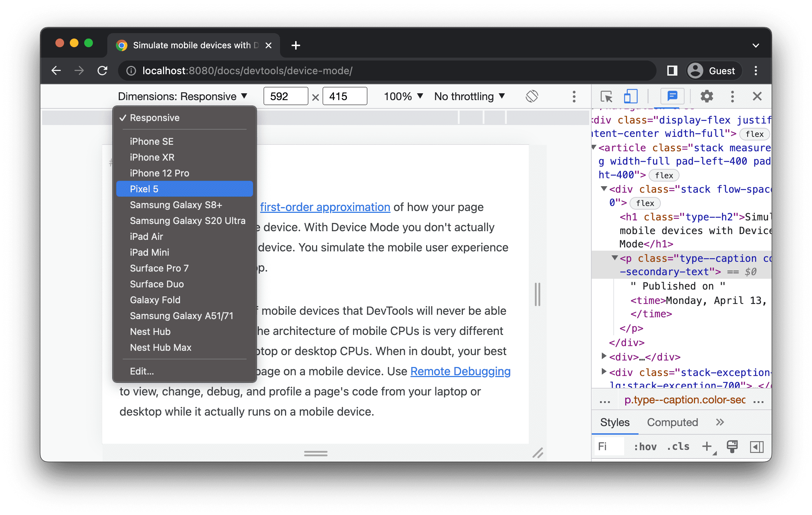Click Edit to manage custom devices
Screen dimensions: 812x515
(x=142, y=371)
